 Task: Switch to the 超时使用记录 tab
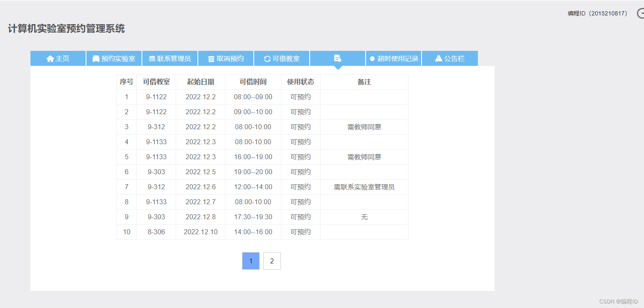click(x=394, y=58)
